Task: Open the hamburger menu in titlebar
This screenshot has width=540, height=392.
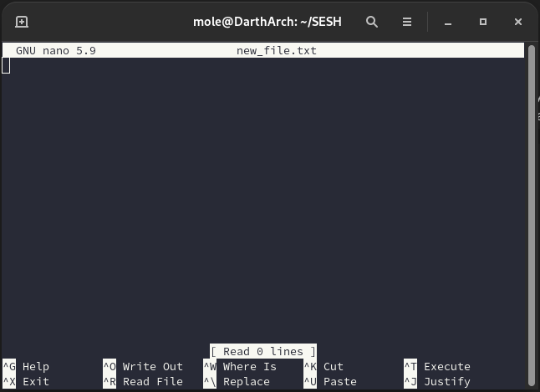Action: pos(407,22)
